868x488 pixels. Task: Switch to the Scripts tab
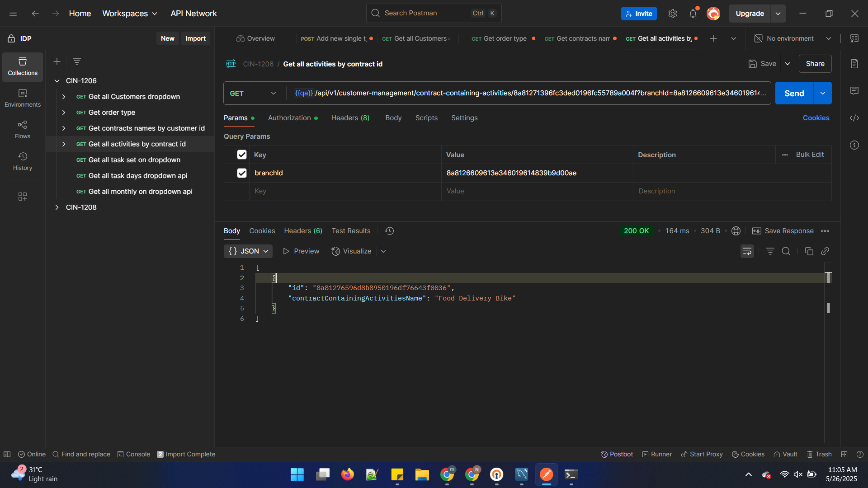click(426, 118)
